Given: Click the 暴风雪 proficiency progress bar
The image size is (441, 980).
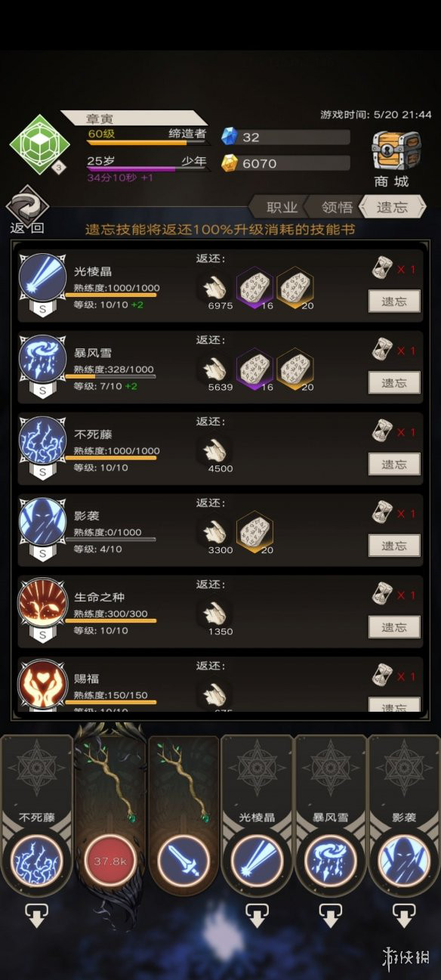Looking at the screenshot, I should pyautogui.click(x=110, y=376).
